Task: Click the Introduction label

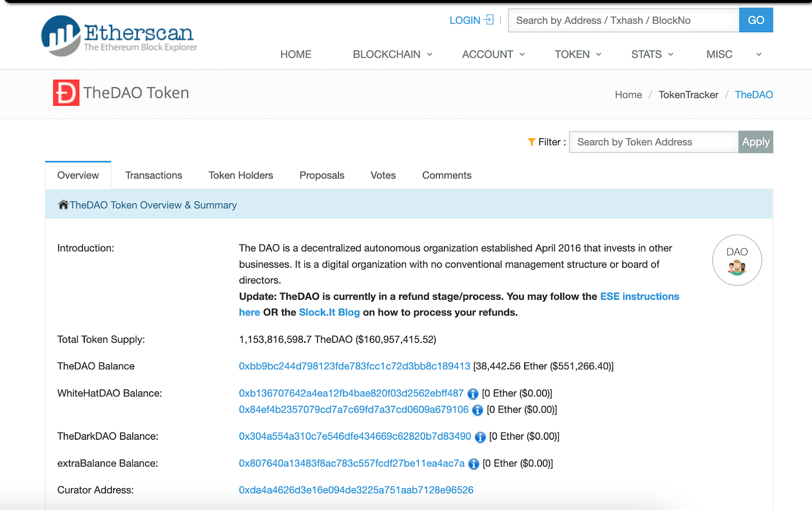Action: [85, 248]
